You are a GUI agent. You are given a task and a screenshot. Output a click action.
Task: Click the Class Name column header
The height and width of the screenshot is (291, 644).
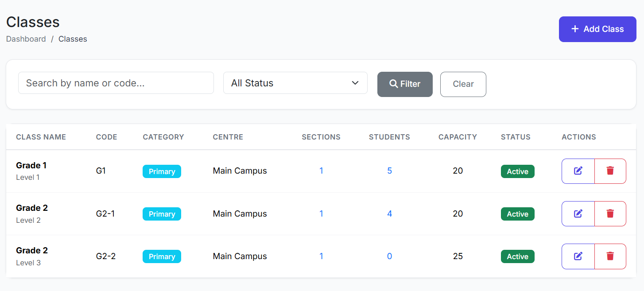41,137
